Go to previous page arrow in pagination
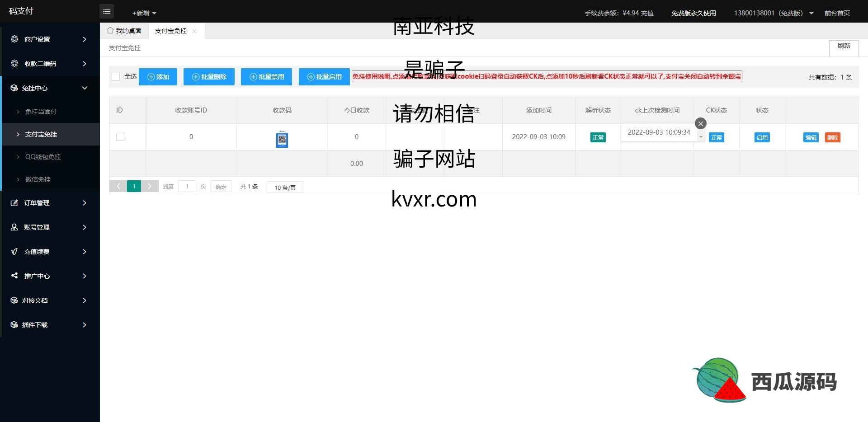 pyautogui.click(x=118, y=186)
